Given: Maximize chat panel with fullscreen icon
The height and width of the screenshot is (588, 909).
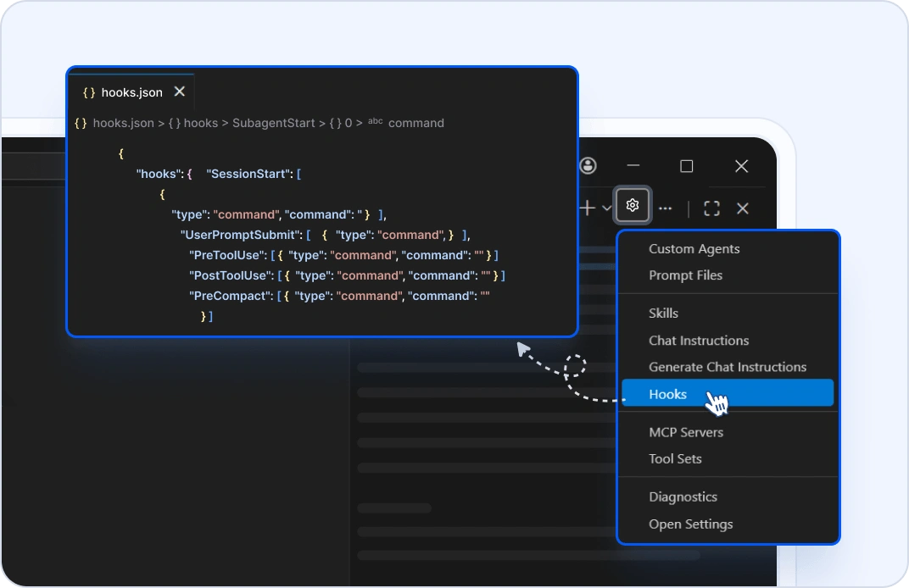Looking at the screenshot, I should pyautogui.click(x=711, y=208).
